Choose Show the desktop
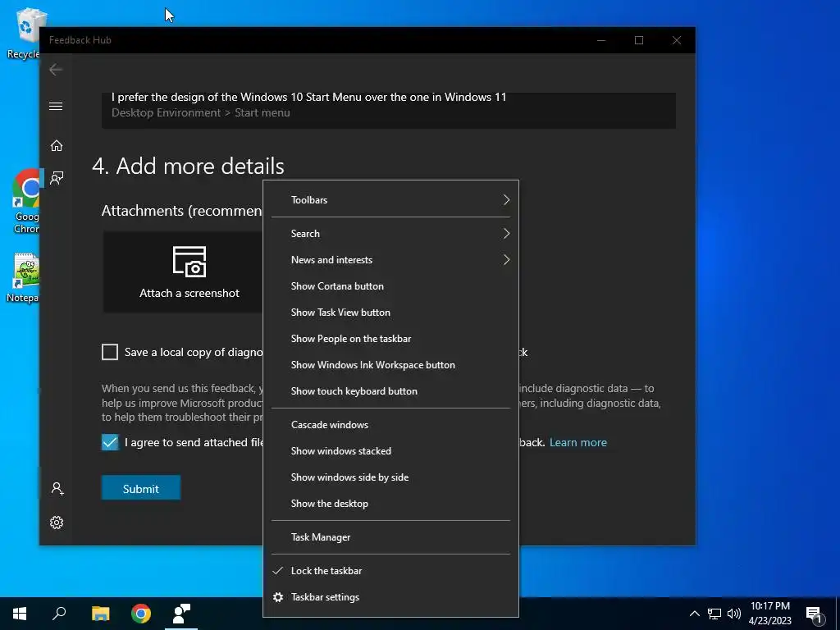Image resolution: width=840 pixels, height=630 pixels. [390, 504]
